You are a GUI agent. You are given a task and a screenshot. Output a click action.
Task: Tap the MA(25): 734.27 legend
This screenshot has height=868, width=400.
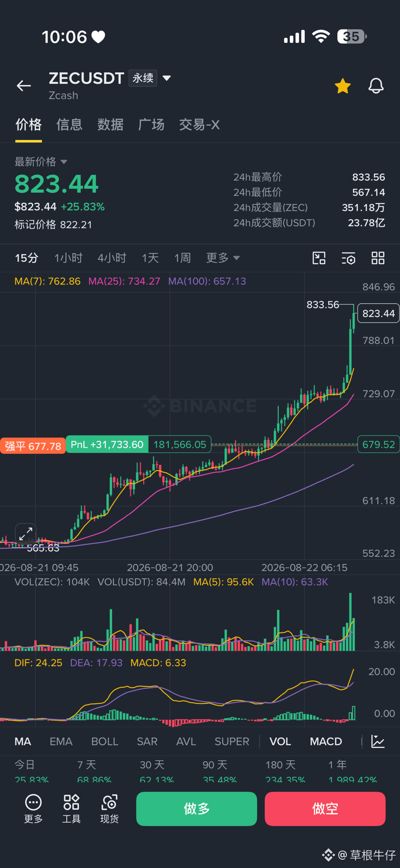[124, 281]
